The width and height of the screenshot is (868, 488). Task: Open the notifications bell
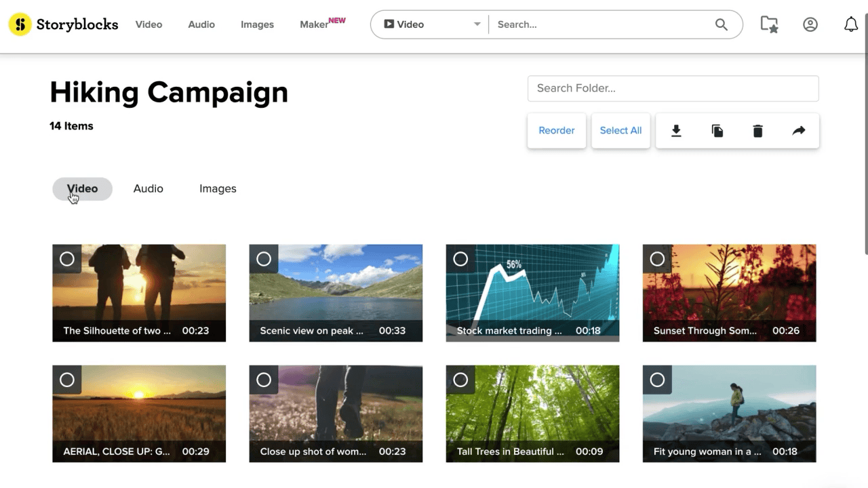pos(851,24)
